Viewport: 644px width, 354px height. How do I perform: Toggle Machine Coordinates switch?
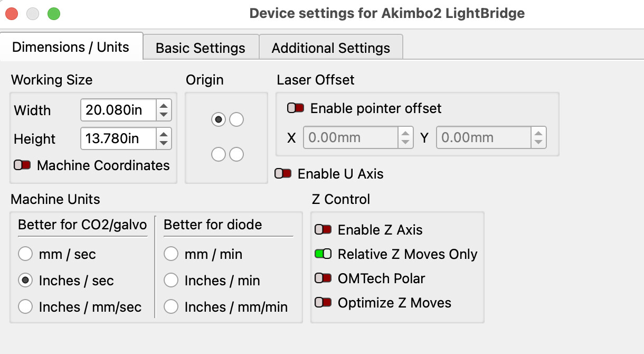23,165
